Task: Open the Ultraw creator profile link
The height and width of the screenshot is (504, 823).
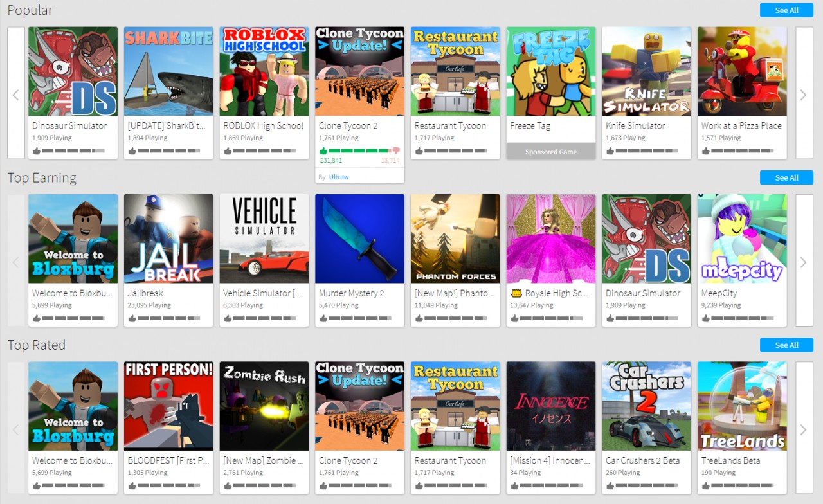Action: tap(339, 177)
